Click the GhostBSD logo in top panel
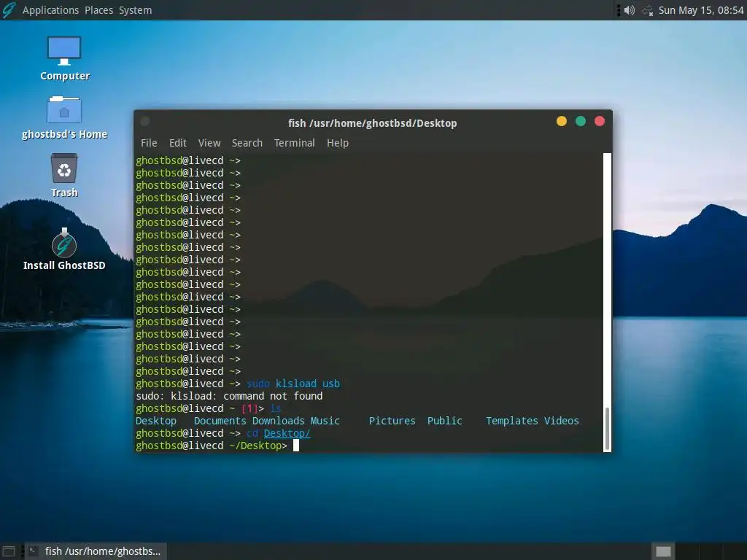 tap(9, 10)
